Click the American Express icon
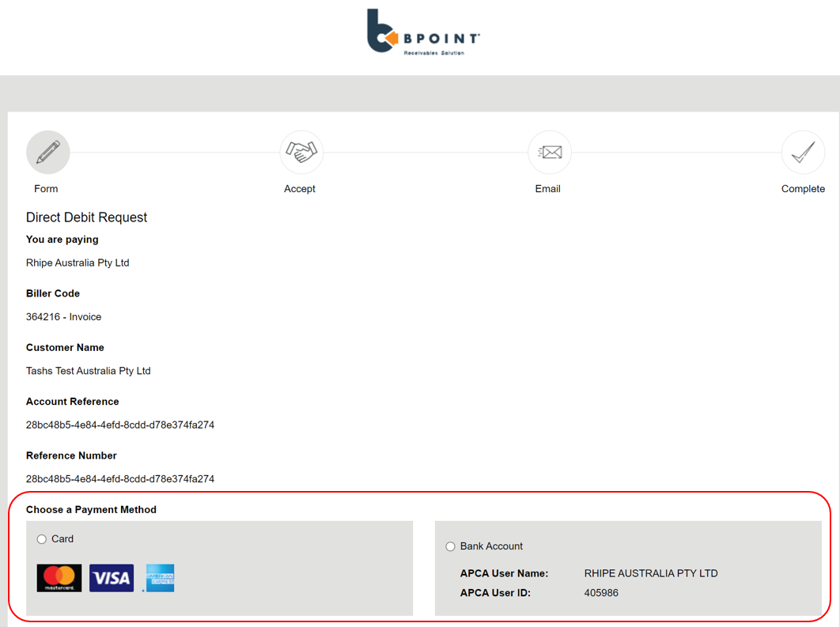 [x=159, y=577]
